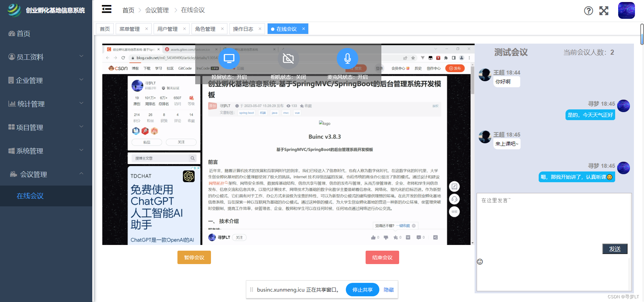
Task: Click the 一键收藏 link in article popup
Action: coord(403,225)
